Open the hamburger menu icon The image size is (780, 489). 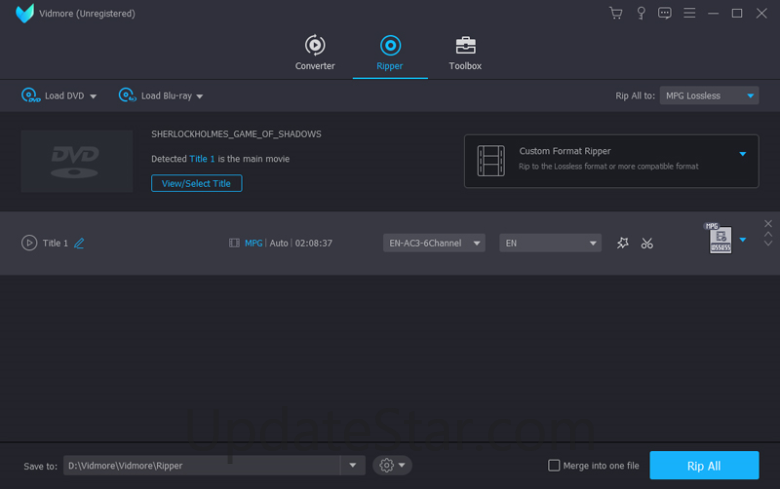[x=689, y=13]
